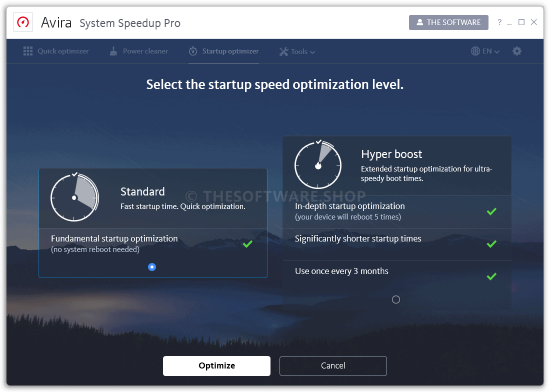550x392 pixels.
Task: Click the Use once every 3 months checkmark
Action: (491, 276)
